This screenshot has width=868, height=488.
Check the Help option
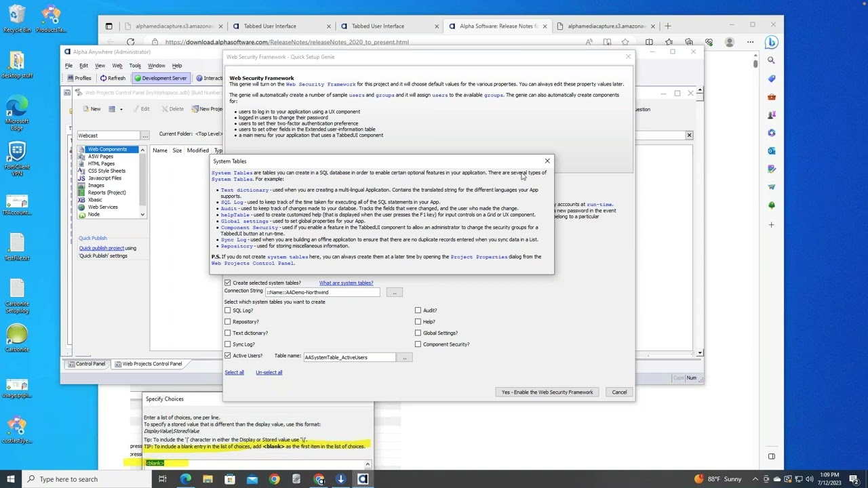tap(418, 322)
